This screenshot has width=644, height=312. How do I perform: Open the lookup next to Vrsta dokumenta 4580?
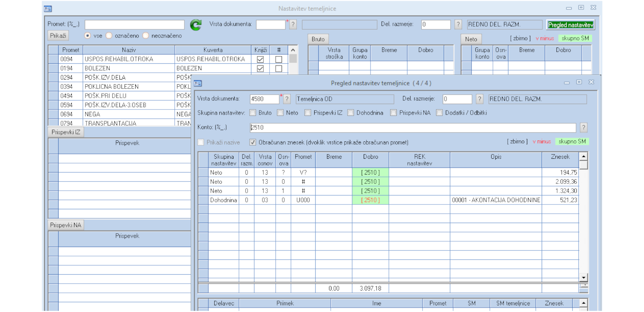click(x=287, y=99)
